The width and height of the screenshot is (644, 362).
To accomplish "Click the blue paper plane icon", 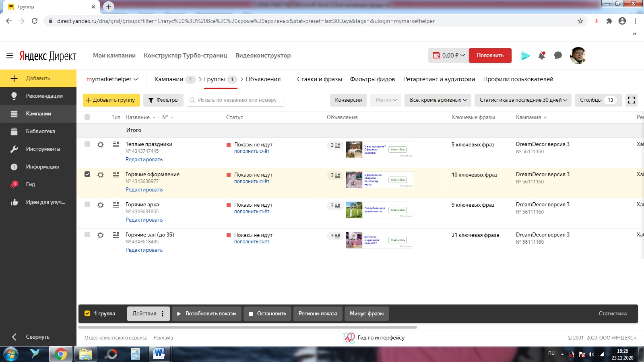I will [x=525, y=56].
